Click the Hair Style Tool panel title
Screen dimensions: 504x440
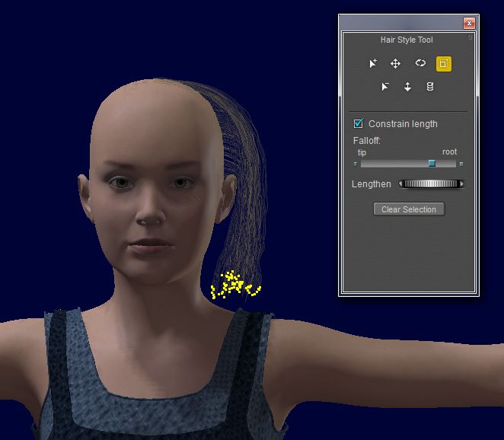[x=407, y=40]
